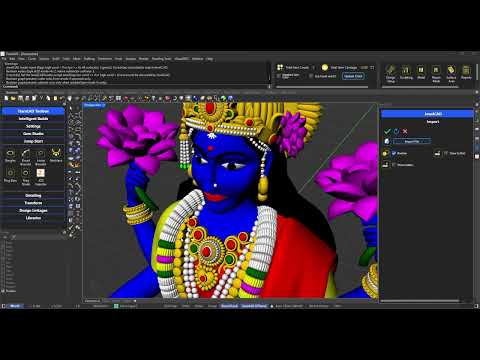Toggle the checkbox below the Render checkbox

click(394, 165)
